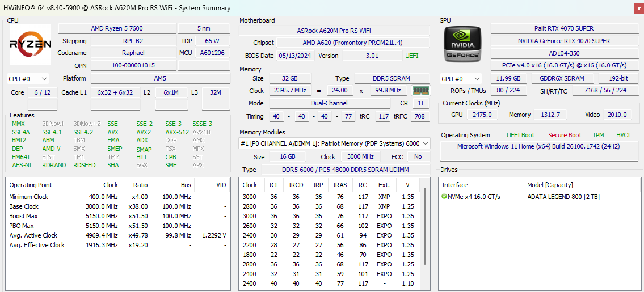Click the red Secure Boot label
Viewport: 644px width, 292px height.
coord(565,135)
